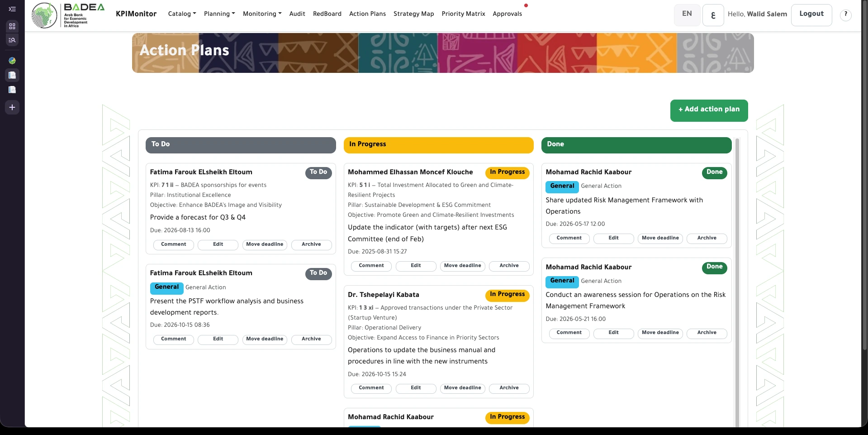Click the Logout button

pyautogui.click(x=811, y=14)
